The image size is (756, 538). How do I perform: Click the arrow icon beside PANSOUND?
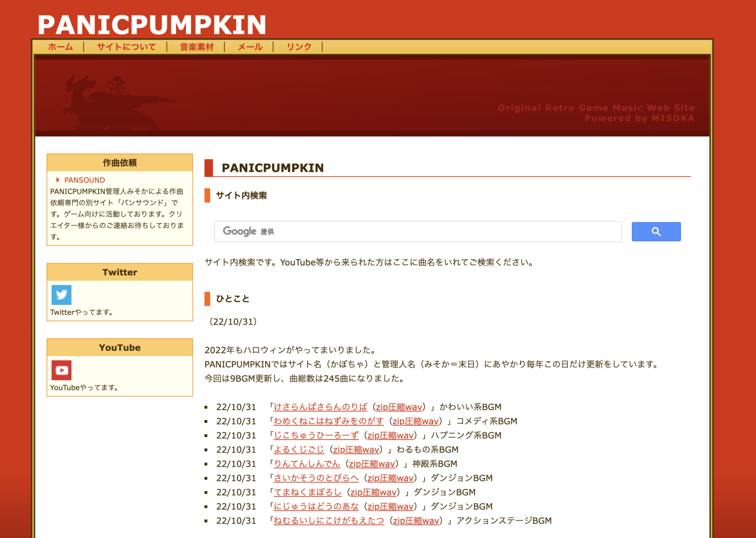point(58,180)
